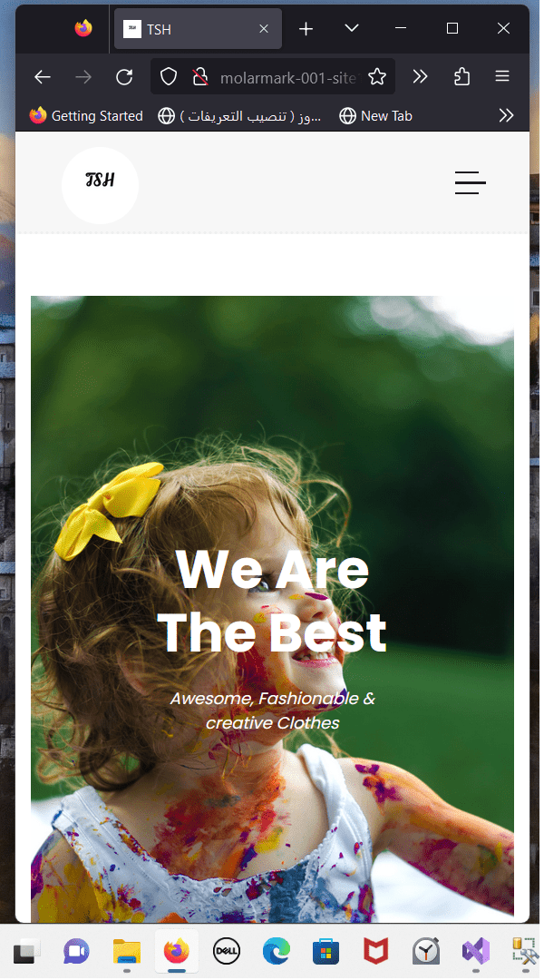This screenshot has width=544, height=980.
Task: Toggle the website hamburger navigation menu
Action: (471, 182)
